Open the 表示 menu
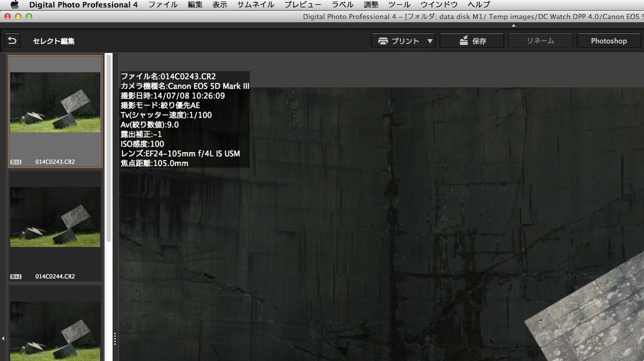 220,4
